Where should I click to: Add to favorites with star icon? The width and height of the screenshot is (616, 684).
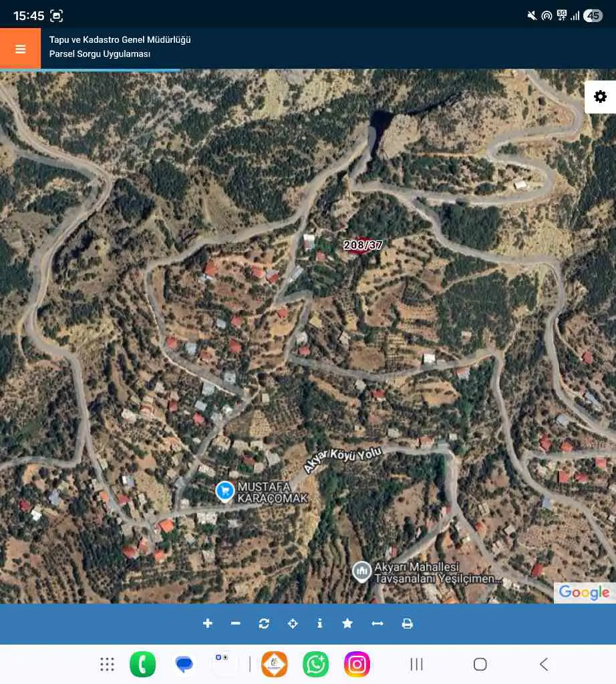347,623
